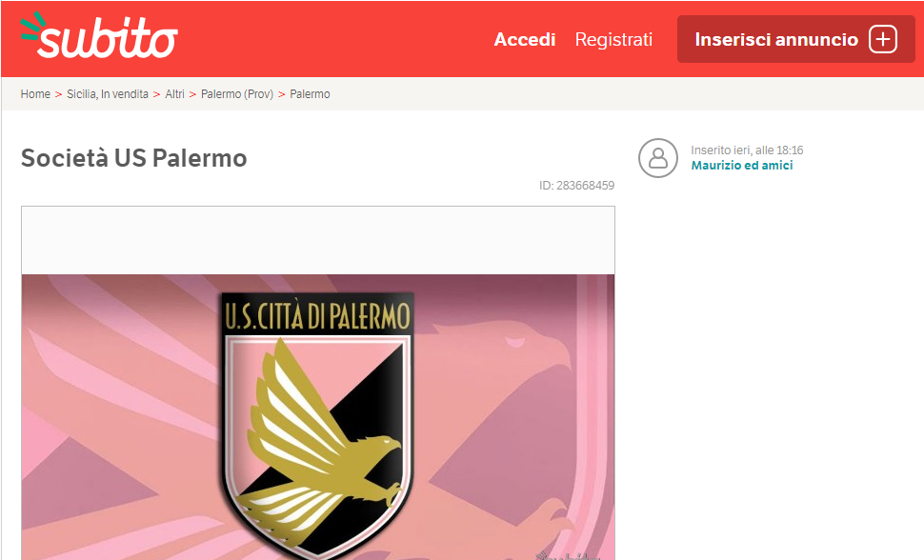Click the breadcrumb arrow before Palermo

[x=282, y=94]
